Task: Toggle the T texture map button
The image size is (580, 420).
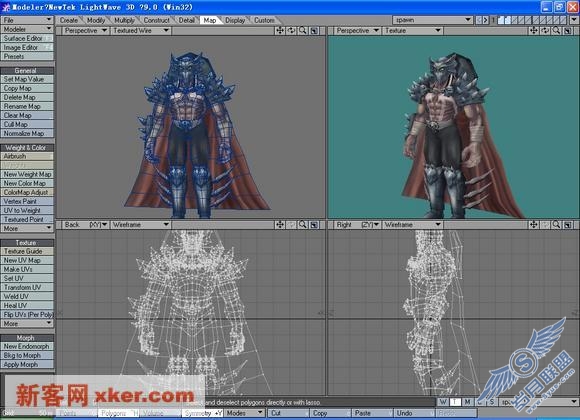Action: [455, 402]
